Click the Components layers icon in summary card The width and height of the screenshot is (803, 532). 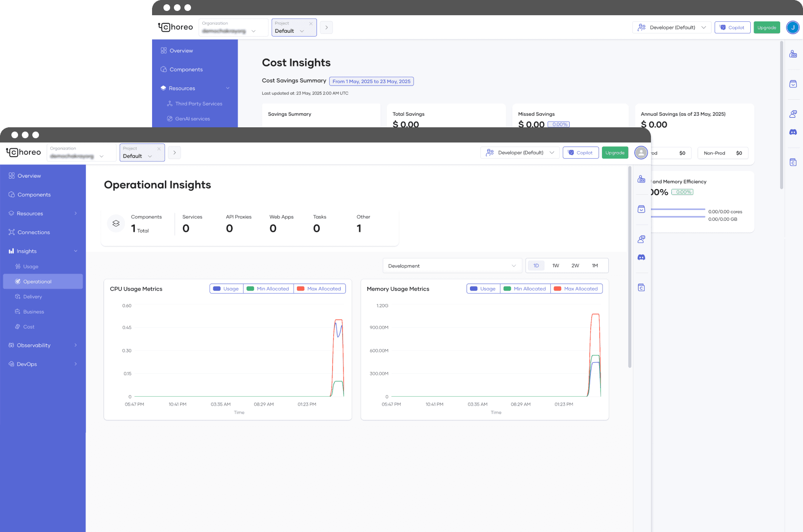pos(116,223)
